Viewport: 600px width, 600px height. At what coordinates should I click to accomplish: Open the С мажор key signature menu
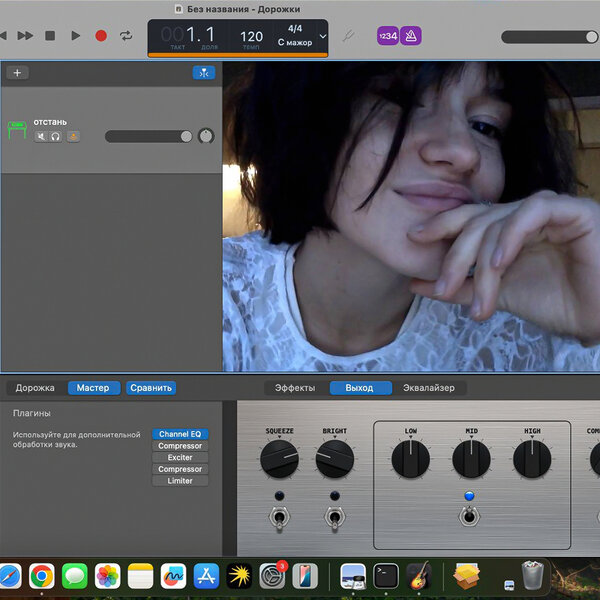(x=294, y=43)
